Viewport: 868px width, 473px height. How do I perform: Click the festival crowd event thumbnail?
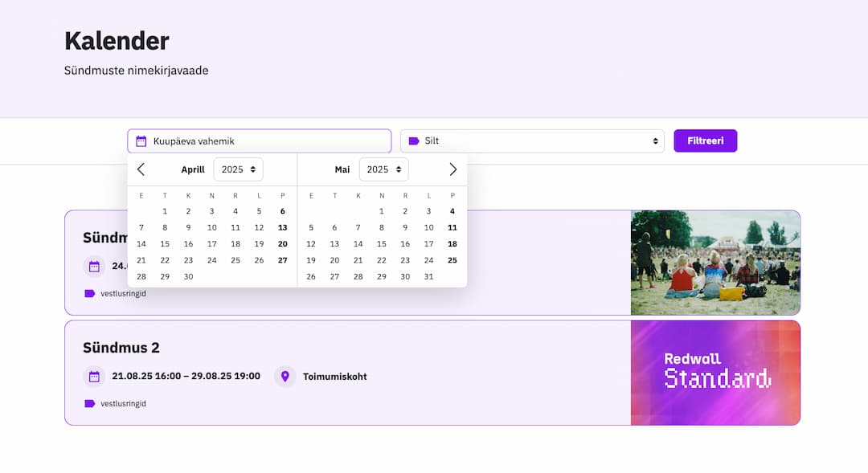tap(715, 263)
